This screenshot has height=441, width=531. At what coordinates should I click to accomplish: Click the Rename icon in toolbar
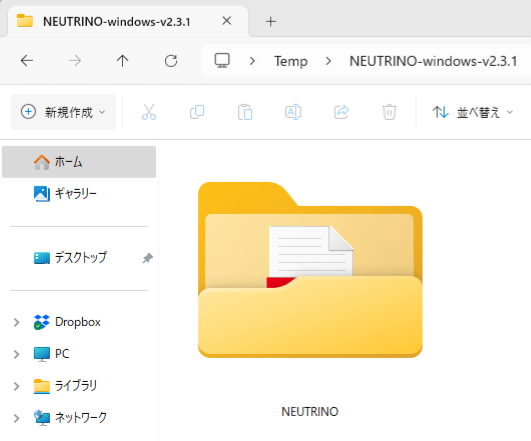coord(293,112)
